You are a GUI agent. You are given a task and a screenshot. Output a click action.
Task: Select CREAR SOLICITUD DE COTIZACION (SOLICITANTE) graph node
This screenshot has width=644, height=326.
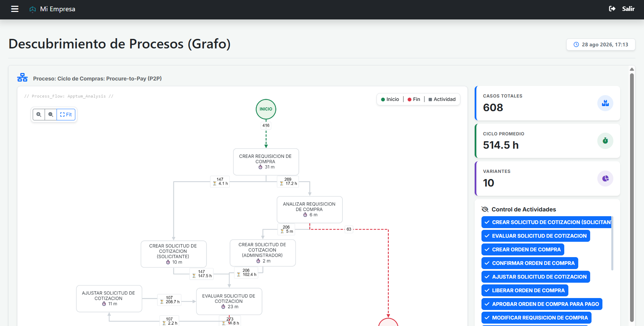tap(174, 254)
